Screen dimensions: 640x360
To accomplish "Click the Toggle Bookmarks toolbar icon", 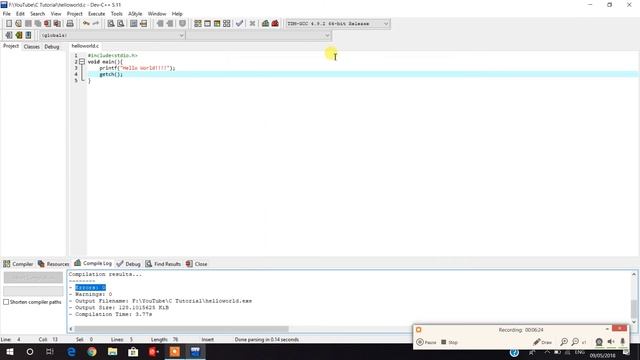I will [x=19, y=35].
